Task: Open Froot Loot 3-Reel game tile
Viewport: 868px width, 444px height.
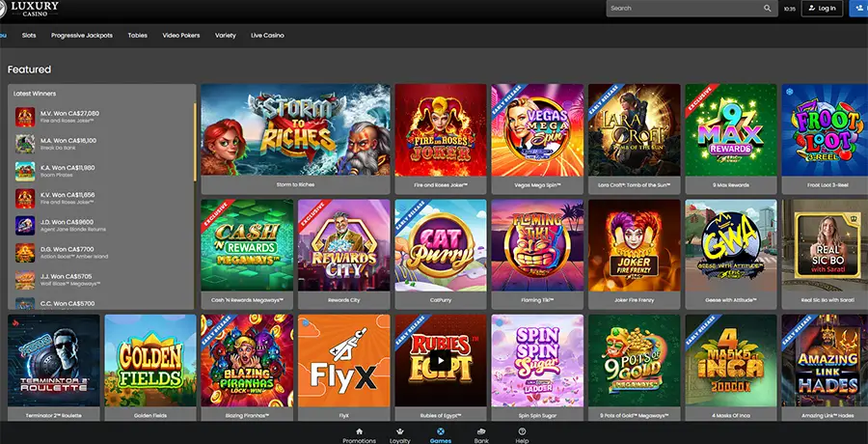Action: pyautogui.click(x=825, y=129)
